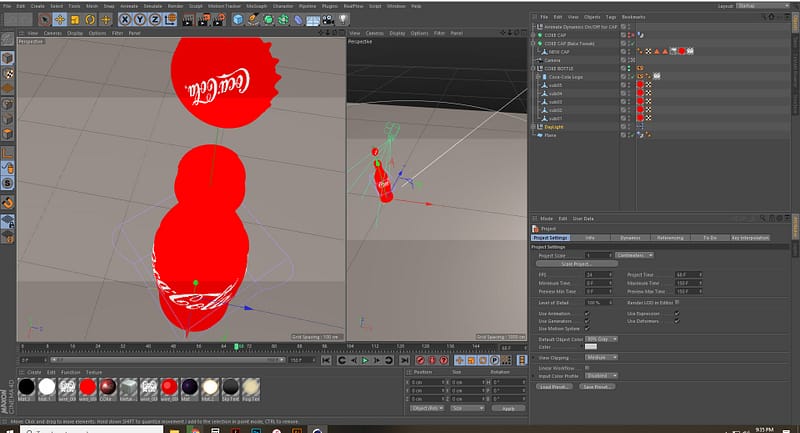This screenshot has width=800, height=433.
Task: Toggle the Snap S icon in left sidebar
Action: (x=8, y=183)
